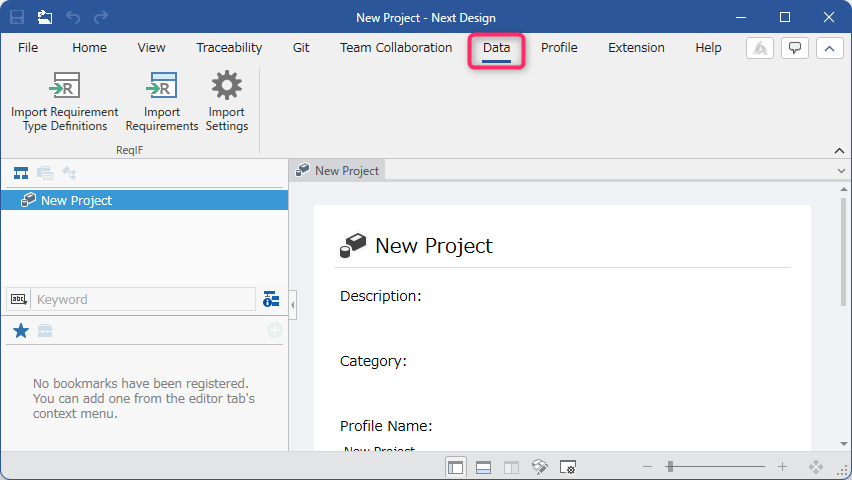This screenshot has height=480, width=852.
Task: Toggle the navigator pane layout button
Action: point(455,467)
